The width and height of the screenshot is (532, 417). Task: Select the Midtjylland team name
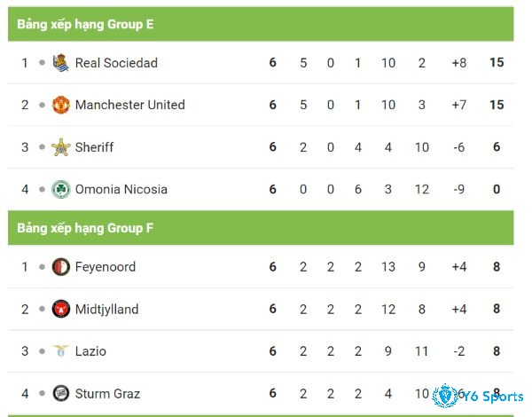pyautogui.click(x=107, y=310)
